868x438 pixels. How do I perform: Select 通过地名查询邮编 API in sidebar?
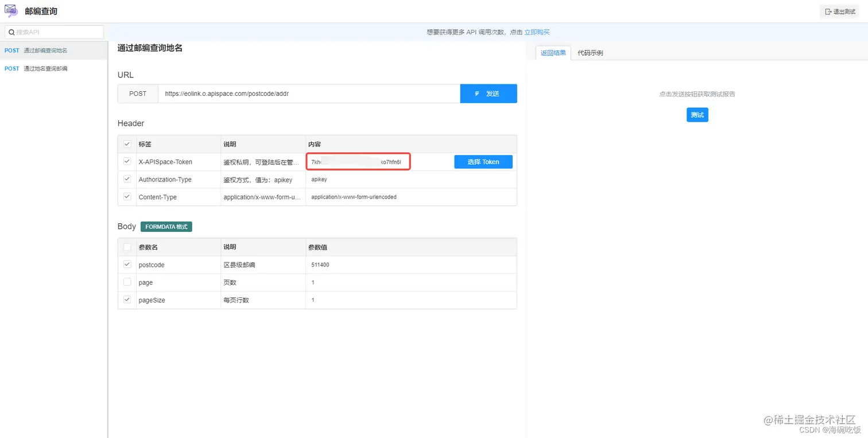pos(46,68)
